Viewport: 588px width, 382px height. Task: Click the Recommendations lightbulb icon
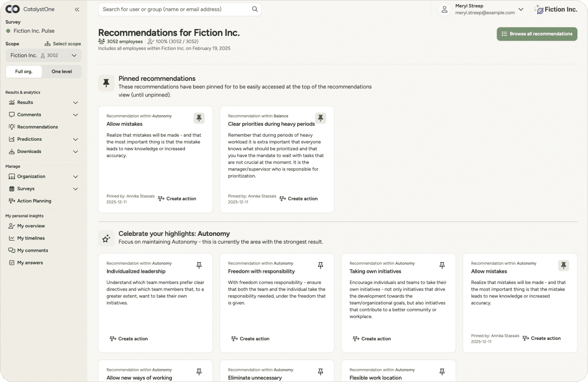[x=12, y=127]
